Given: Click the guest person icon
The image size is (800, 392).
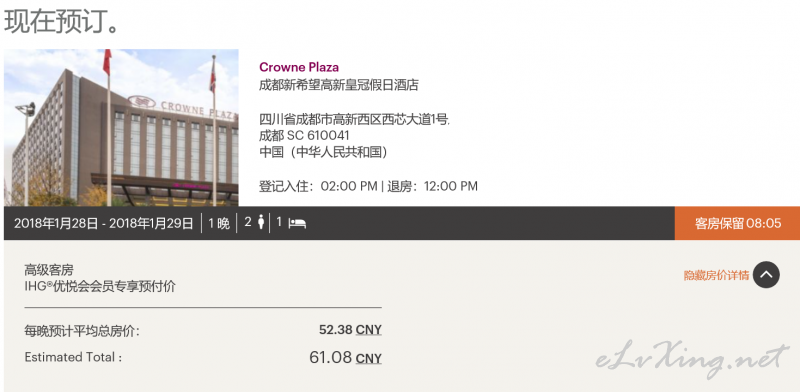Looking at the screenshot, I should point(261,223).
